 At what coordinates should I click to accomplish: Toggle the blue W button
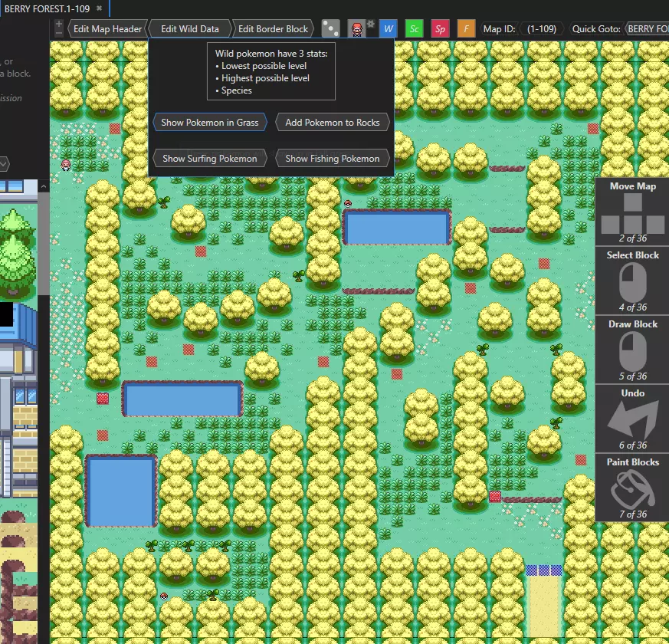point(389,29)
